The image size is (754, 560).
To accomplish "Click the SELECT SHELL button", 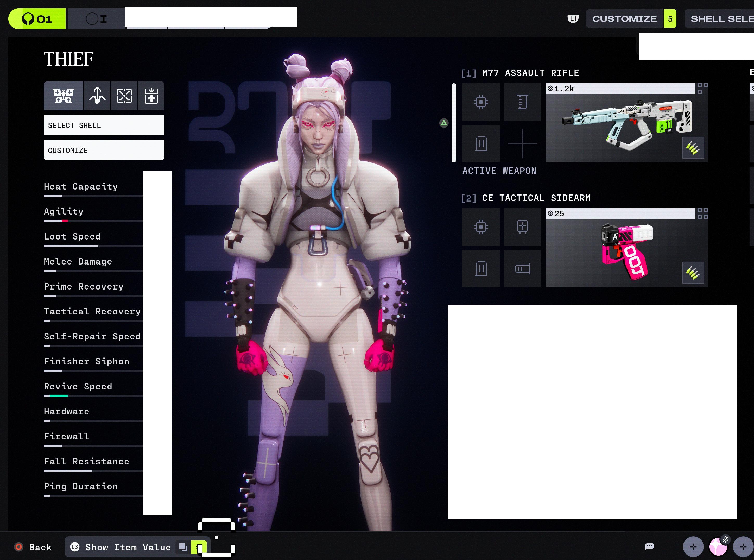I will [104, 125].
